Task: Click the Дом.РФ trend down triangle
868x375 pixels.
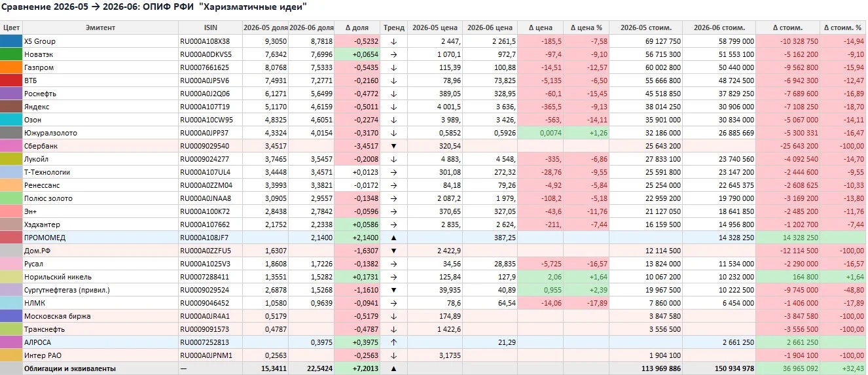Action: [393, 251]
